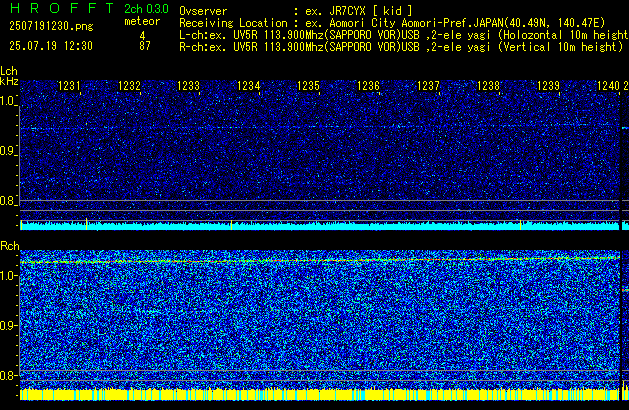The width and height of the screenshot is (629, 410).
Task: Click the kHz axis unit label
Action: pyautogui.click(x=9, y=81)
